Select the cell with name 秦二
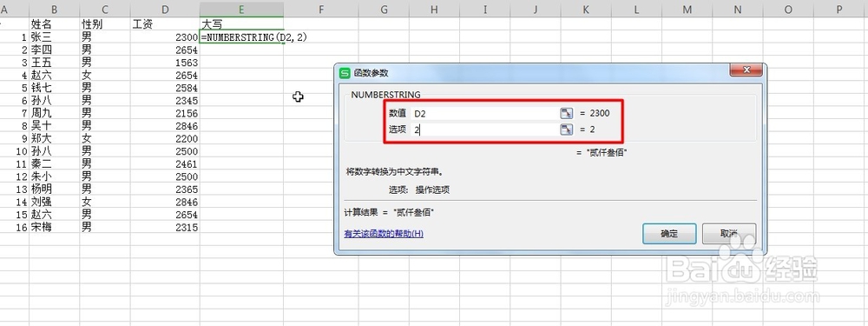Image resolution: width=868 pixels, height=326 pixels. pyautogui.click(x=54, y=164)
